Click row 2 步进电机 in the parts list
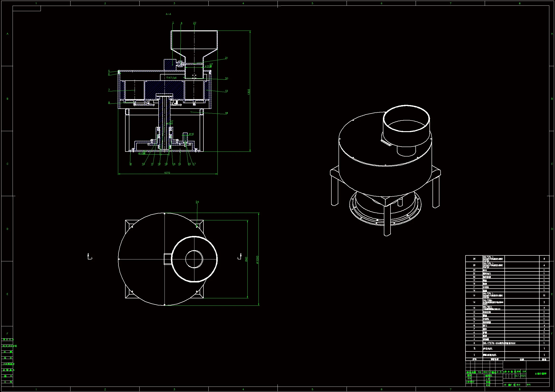Viewport: 555px width, 392px height. pos(488,349)
